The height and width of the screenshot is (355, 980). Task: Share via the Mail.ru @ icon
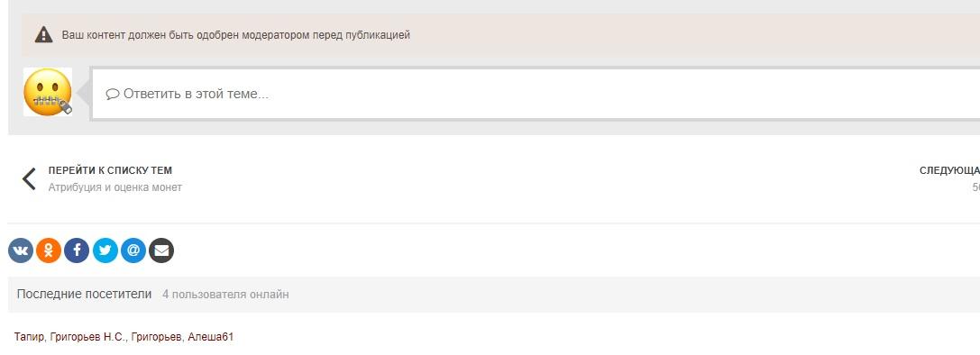coord(133,250)
